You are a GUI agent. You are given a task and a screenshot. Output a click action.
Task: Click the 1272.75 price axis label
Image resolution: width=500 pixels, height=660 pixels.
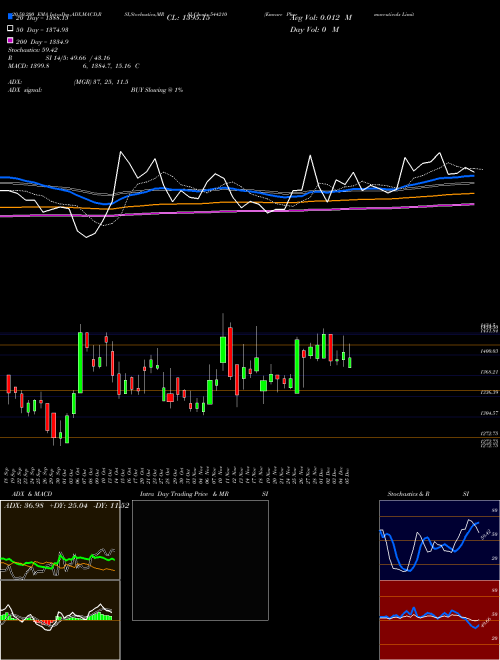click(489, 433)
